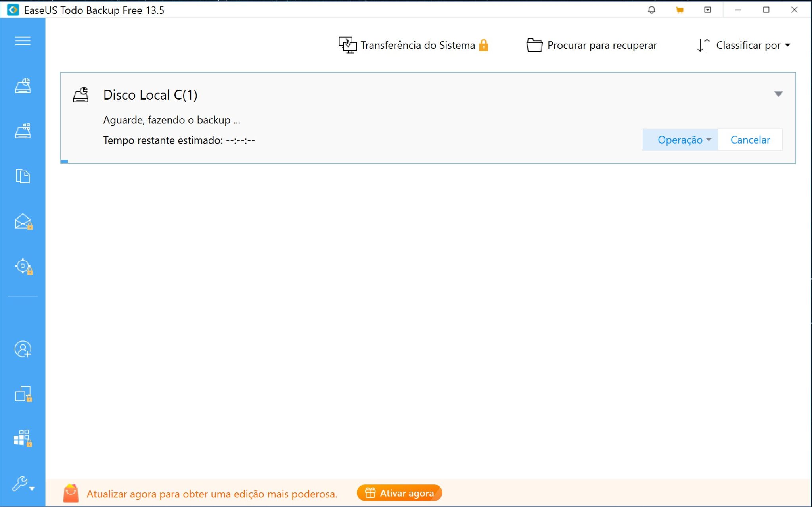
Task: Click the lock icon beside Transferência do Sistema
Action: pyautogui.click(x=483, y=45)
